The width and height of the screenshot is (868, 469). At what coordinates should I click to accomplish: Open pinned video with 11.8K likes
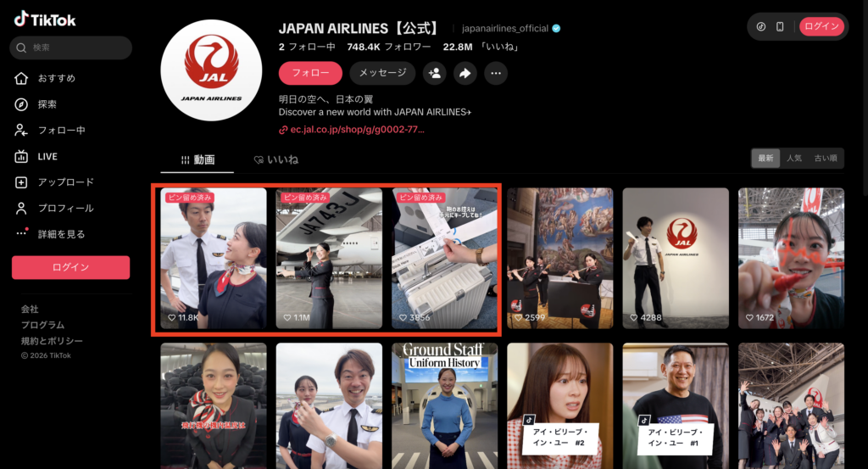214,258
